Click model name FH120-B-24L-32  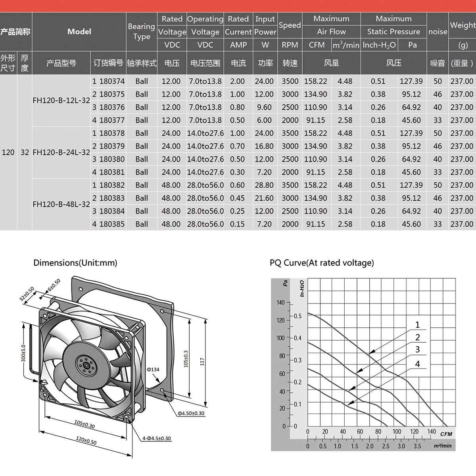pyautogui.click(x=61, y=152)
